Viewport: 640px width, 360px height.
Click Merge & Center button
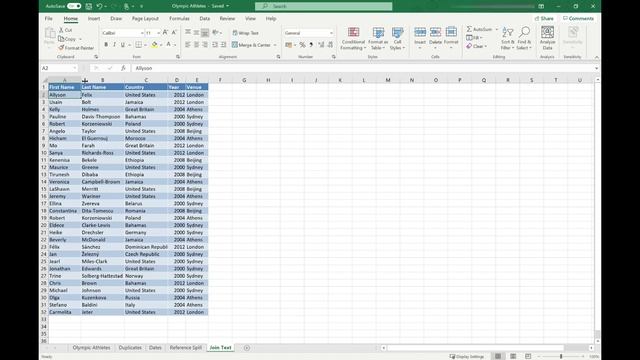pos(251,45)
